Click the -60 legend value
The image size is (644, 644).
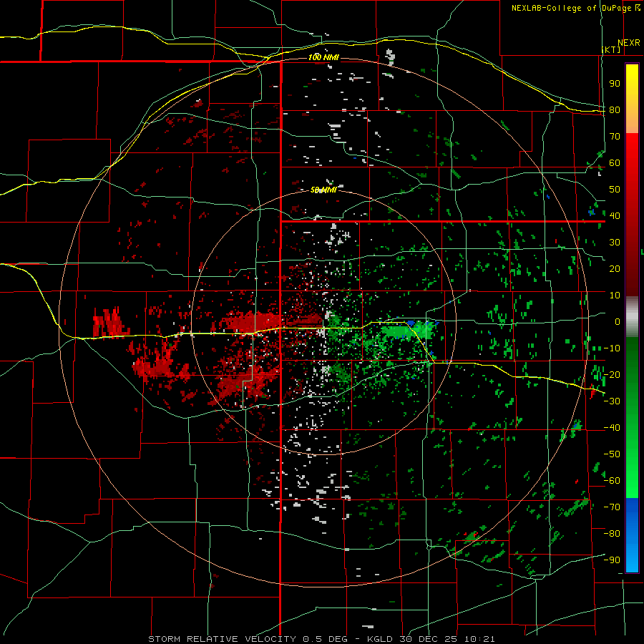[x=612, y=481]
